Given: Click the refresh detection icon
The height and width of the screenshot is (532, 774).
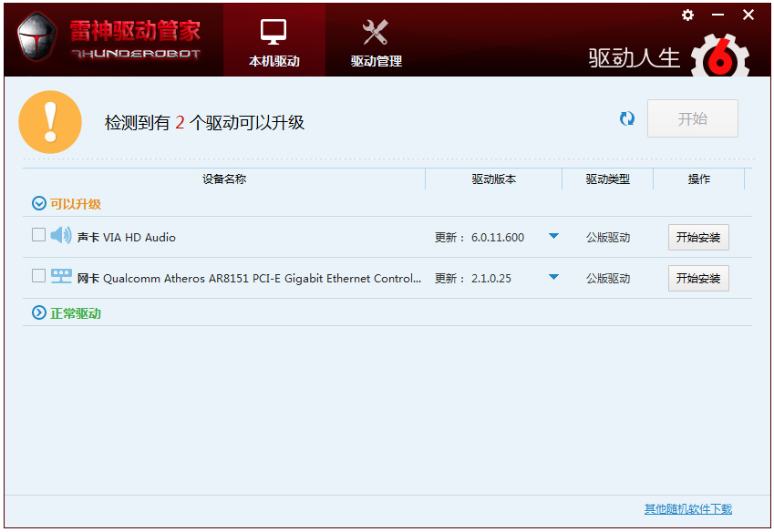Looking at the screenshot, I should coord(627,119).
